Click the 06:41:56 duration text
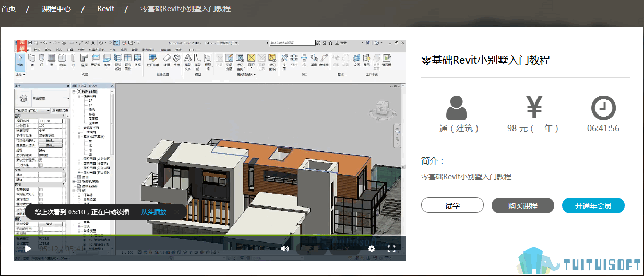The height and width of the screenshot is (276, 644). tap(603, 128)
